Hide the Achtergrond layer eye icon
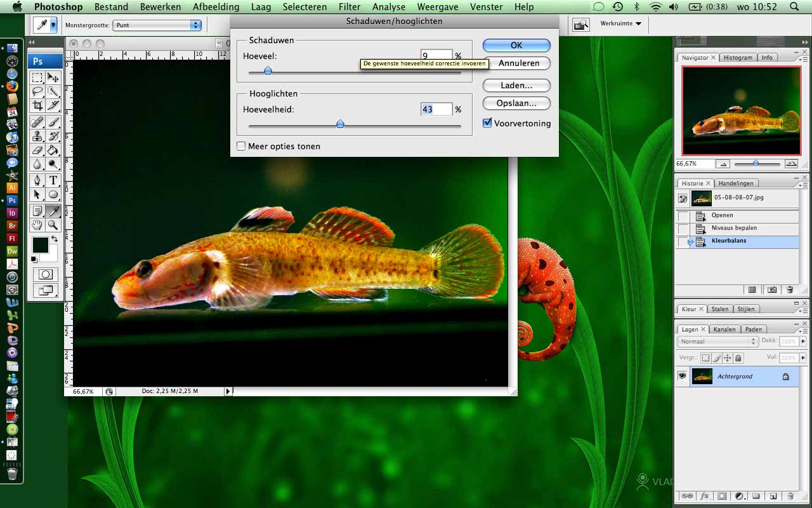812x508 pixels. (x=683, y=376)
